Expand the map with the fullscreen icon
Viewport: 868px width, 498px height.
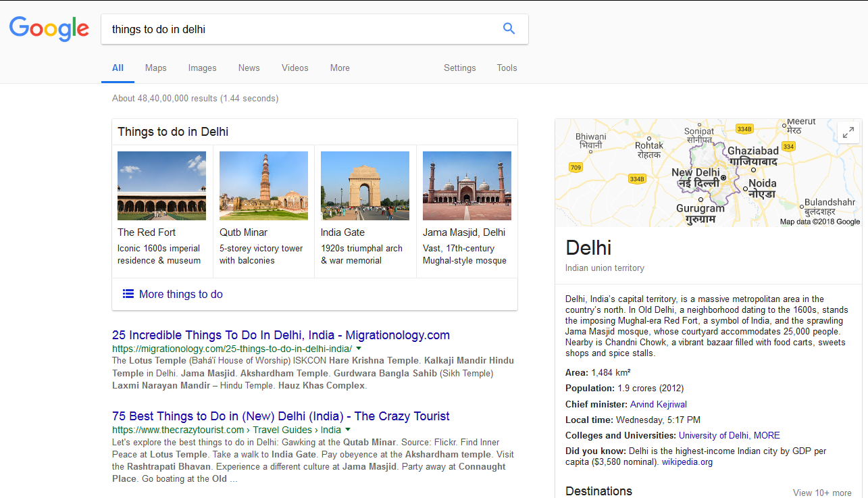pyautogui.click(x=848, y=132)
